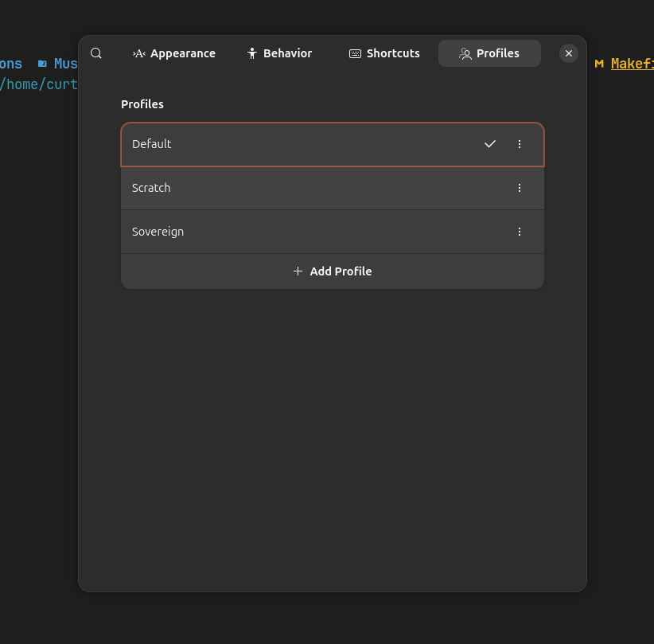
Task: Click the keyboard icon on Shortcuts tab
Action: pyautogui.click(x=355, y=53)
